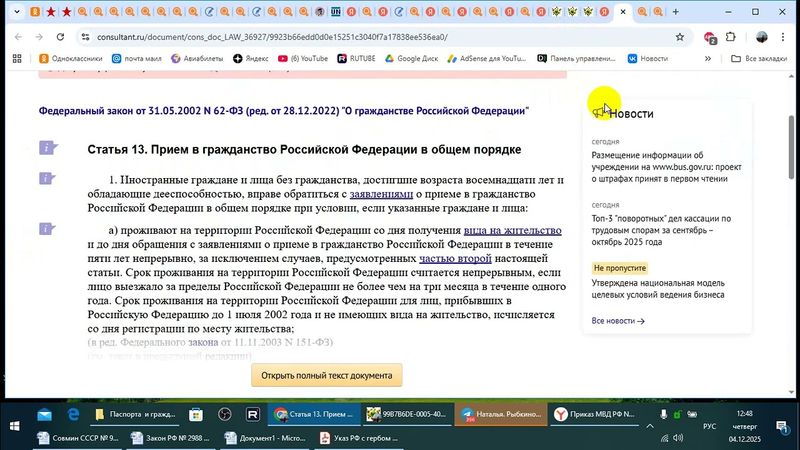
Task: Open a new tab with plus button
Action: (676, 12)
